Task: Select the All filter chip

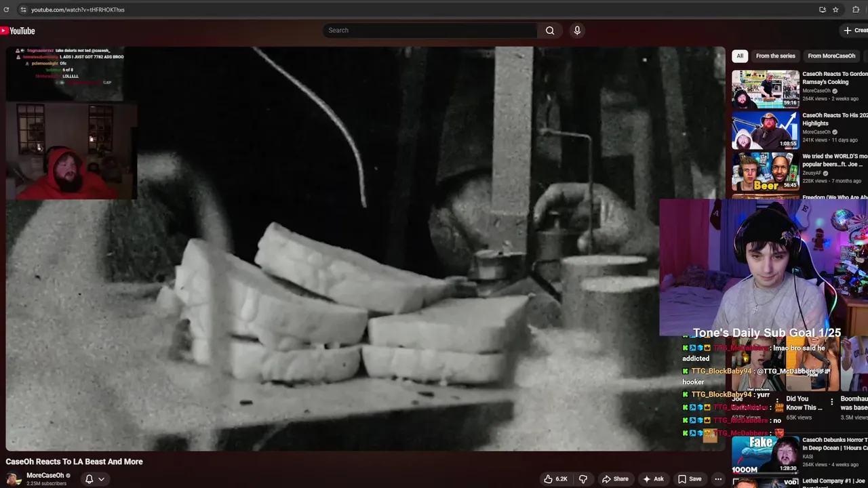Action: click(740, 56)
